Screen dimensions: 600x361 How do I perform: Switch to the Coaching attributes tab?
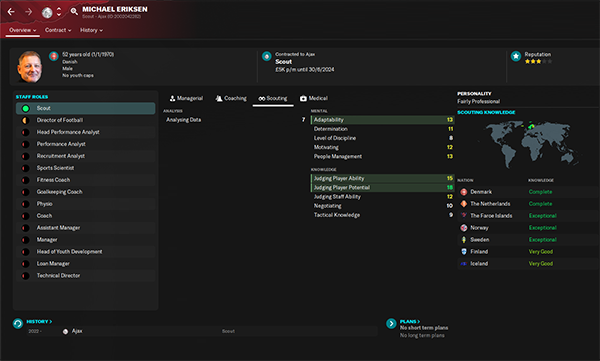coord(231,98)
